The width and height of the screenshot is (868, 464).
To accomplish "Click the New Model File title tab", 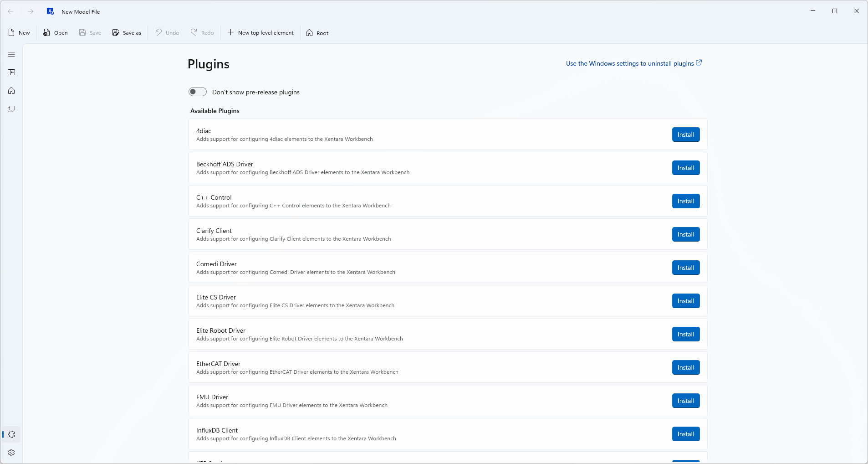I will click(80, 11).
